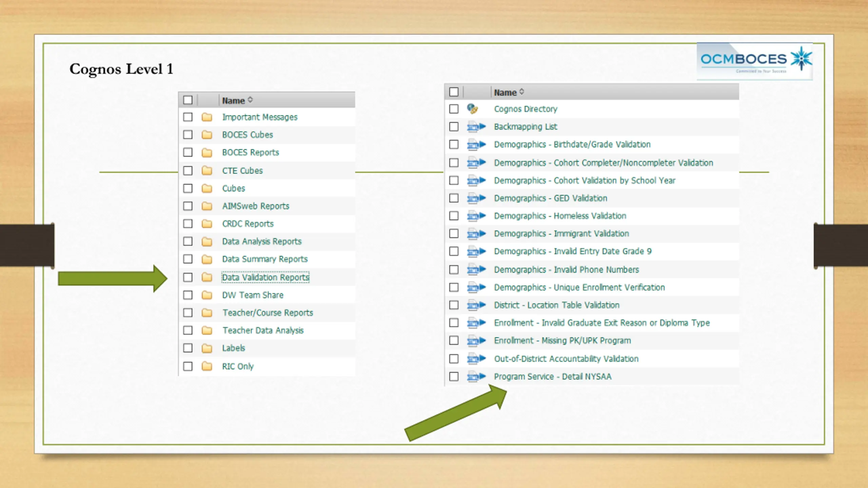Click the AIMSweb Reports folder icon
Screen dimensions: 868x488
coord(207,206)
